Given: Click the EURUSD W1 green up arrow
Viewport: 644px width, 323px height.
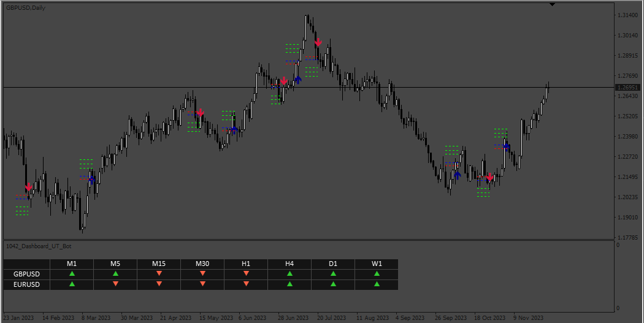Looking at the screenshot, I should tap(377, 284).
